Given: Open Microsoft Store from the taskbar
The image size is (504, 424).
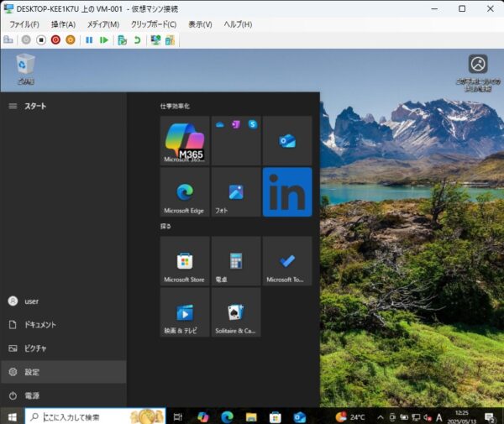Looking at the screenshot, I should coord(276,417).
